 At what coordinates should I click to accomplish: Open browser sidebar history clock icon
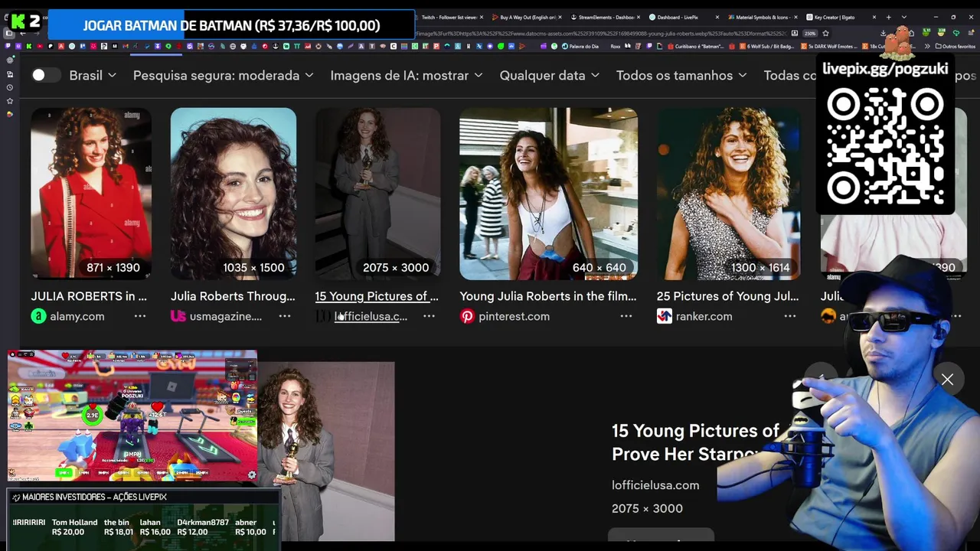click(x=9, y=87)
